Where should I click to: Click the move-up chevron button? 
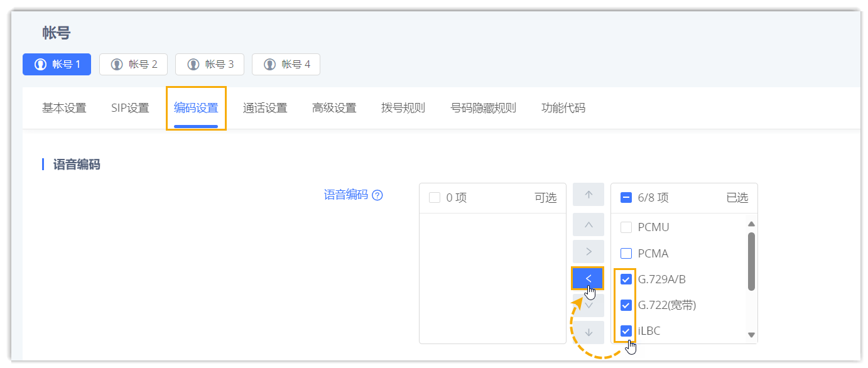tap(588, 224)
